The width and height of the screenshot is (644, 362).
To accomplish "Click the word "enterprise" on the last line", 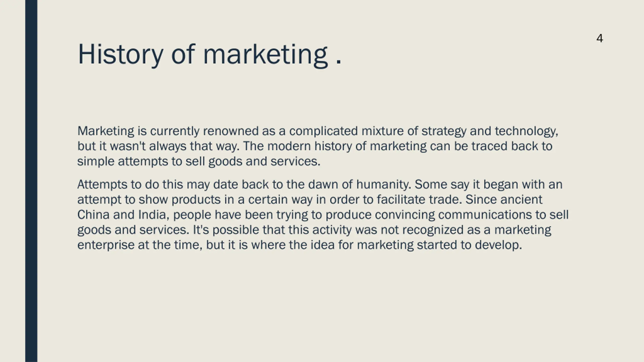I will tap(106, 245).
